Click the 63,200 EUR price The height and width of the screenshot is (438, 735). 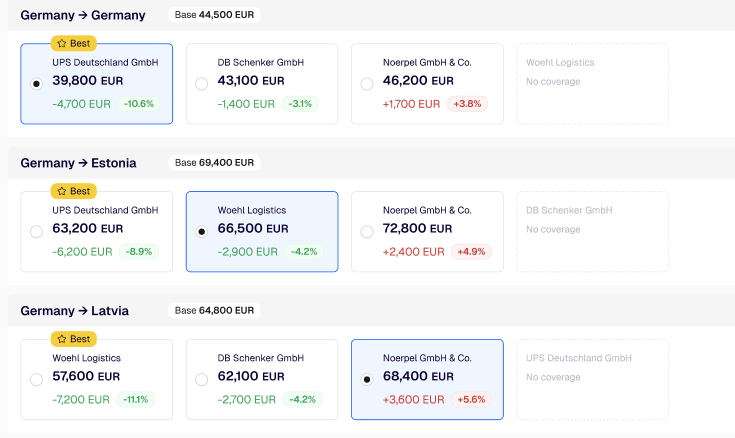coord(88,228)
